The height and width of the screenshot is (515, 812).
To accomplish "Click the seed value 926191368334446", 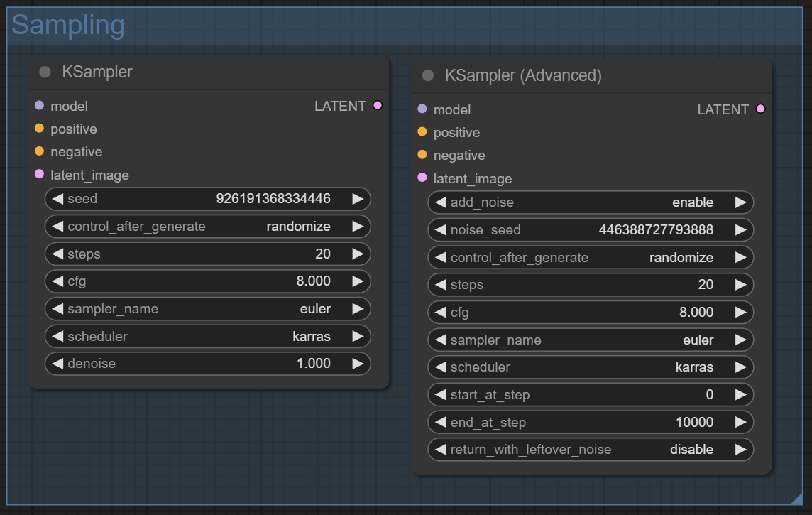I will [x=273, y=199].
